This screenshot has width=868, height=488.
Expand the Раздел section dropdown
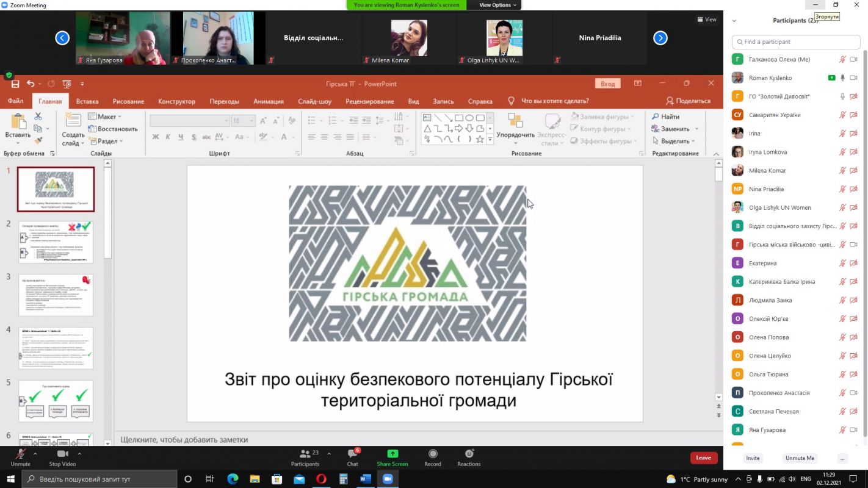pos(106,142)
